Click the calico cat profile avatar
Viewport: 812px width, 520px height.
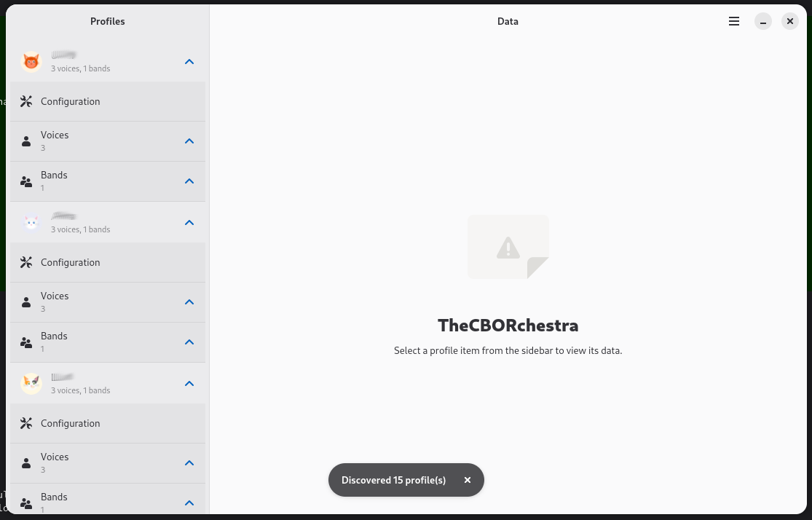coord(31,384)
